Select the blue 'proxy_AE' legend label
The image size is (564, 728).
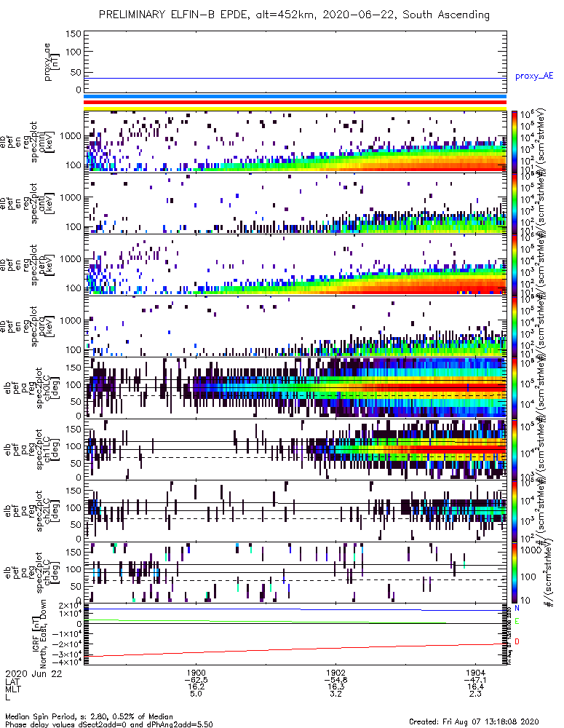point(534,76)
